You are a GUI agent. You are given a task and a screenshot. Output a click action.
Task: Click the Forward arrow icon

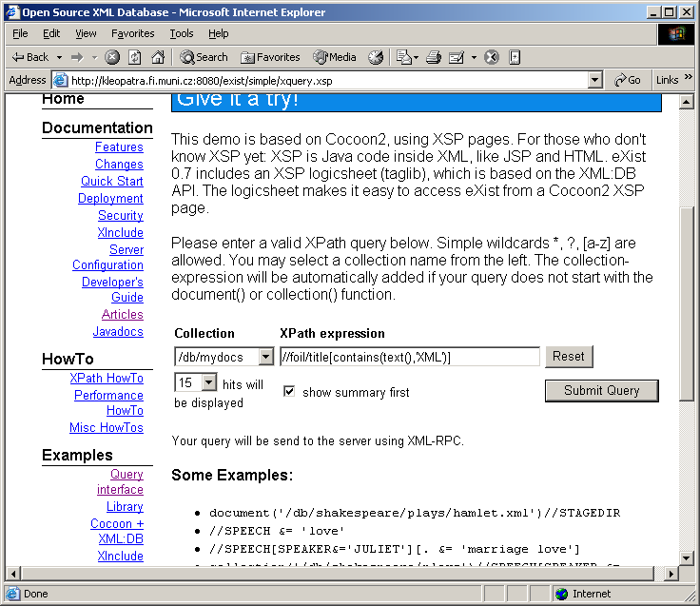(x=77, y=57)
